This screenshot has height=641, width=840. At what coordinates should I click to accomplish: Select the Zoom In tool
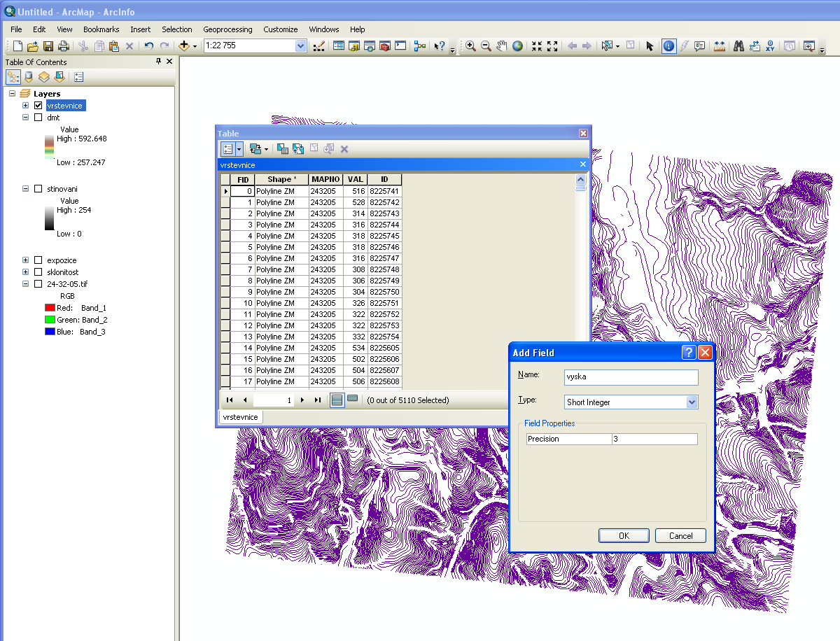click(x=470, y=46)
